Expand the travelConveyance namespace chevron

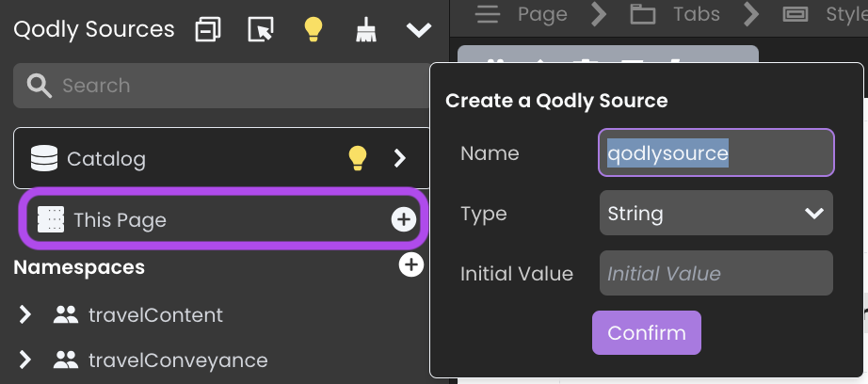[24, 360]
